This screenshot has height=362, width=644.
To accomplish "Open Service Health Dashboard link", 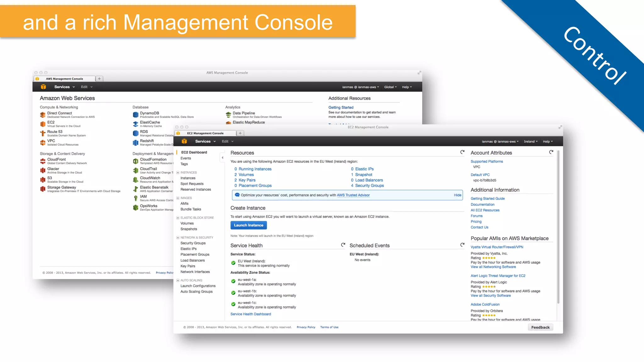I will 251,314.
